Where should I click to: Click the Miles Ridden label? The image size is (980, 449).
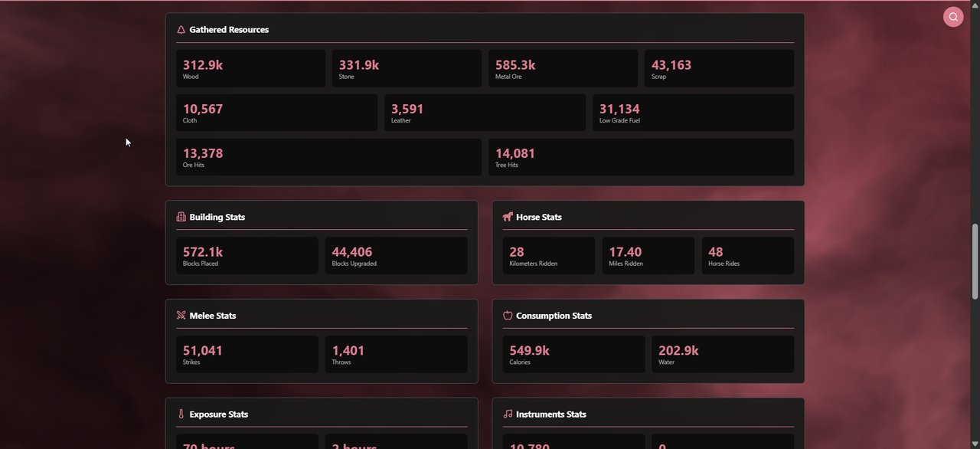pos(626,264)
